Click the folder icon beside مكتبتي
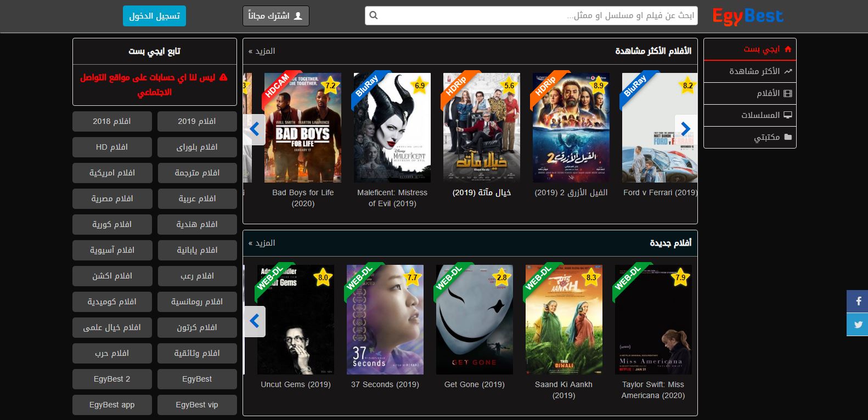The image size is (868, 420). click(x=788, y=137)
